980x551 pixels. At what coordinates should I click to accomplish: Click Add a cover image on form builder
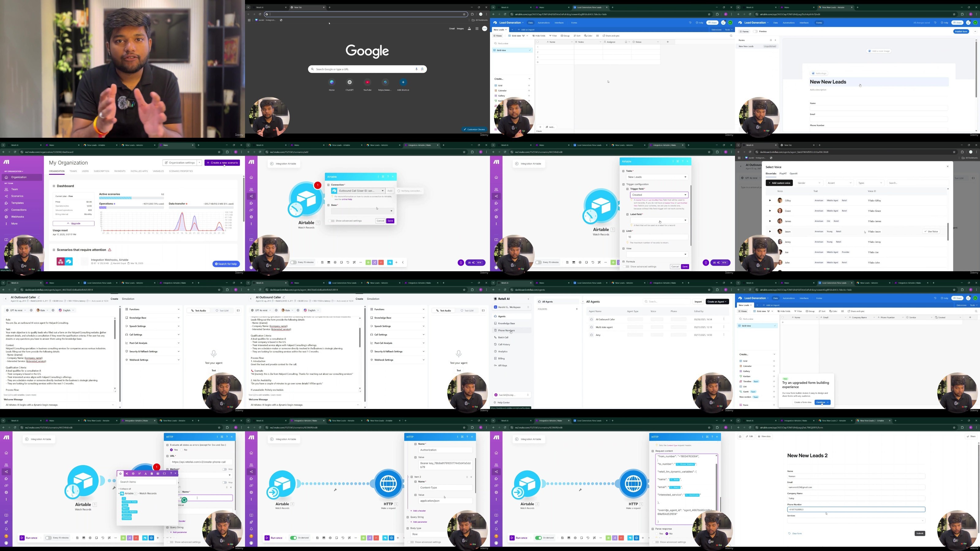(879, 51)
